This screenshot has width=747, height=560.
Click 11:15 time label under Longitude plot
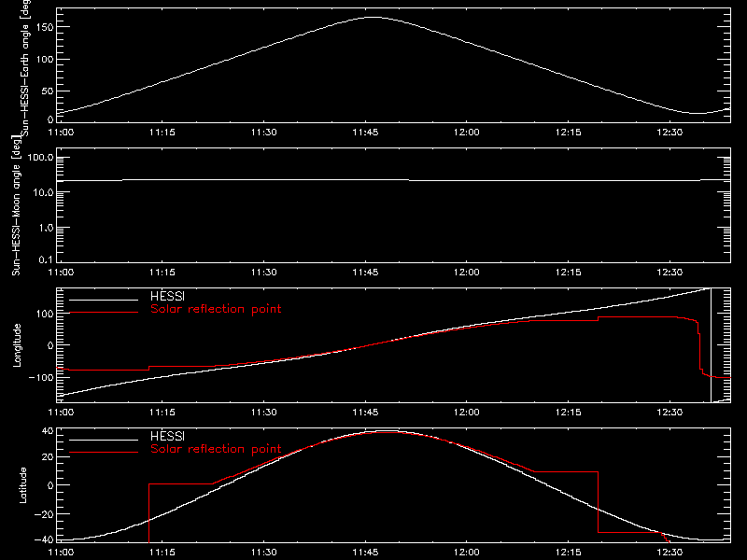coord(162,412)
